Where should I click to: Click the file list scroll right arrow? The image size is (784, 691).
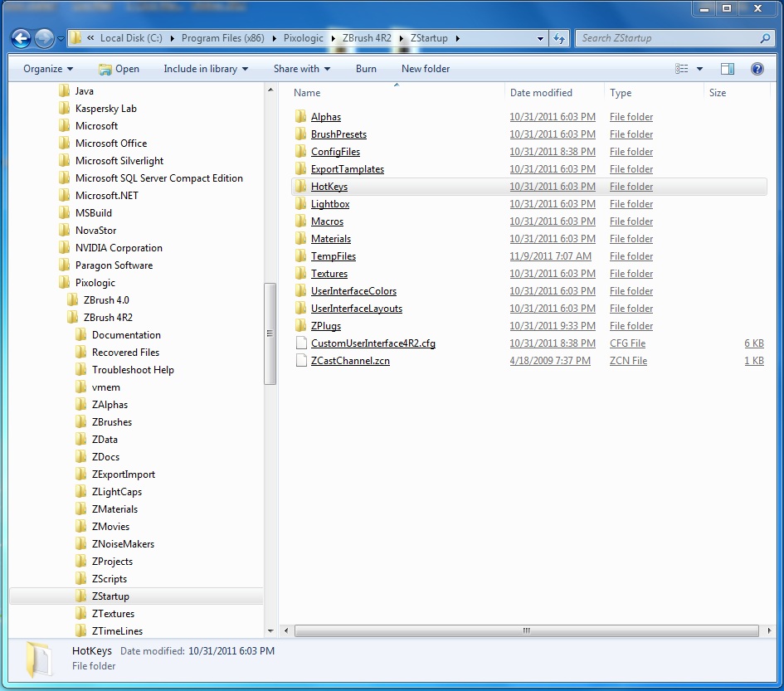(769, 630)
